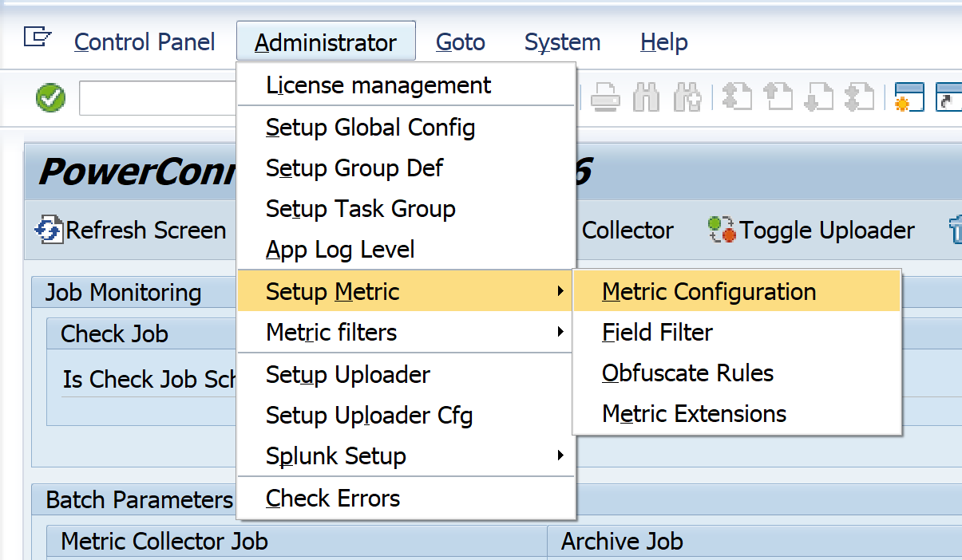The image size is (962, 560).
Task: Open a new session window icon
Action: [909, 98]
